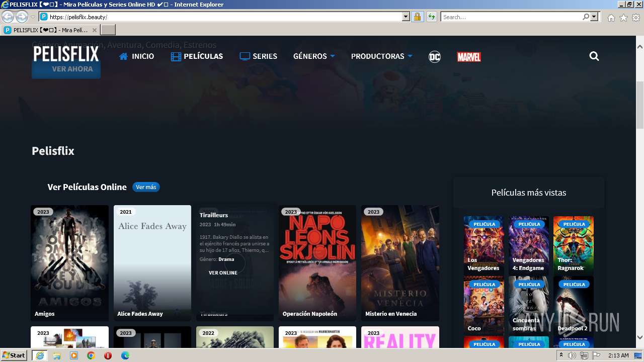The image size is (644, 362).
Task: Open the browser Tools gear icon
Action: (x=636, y=18)
